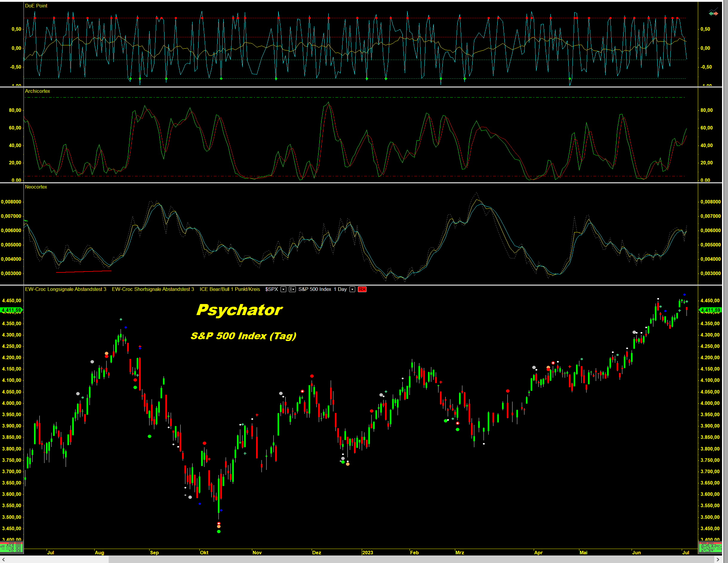Image resolution: width=728 pixels, height=563 pixels.
Task: Expand the dropdown next to $SPX
Action: [x=283, y=289]
